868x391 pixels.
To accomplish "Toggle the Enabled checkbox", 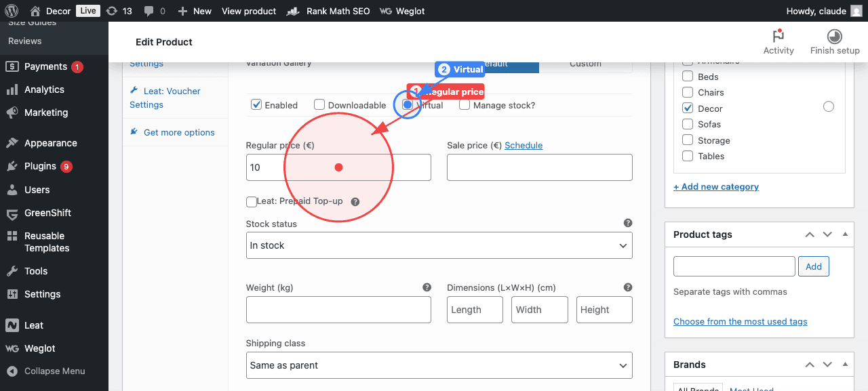I will coord(256,104).
